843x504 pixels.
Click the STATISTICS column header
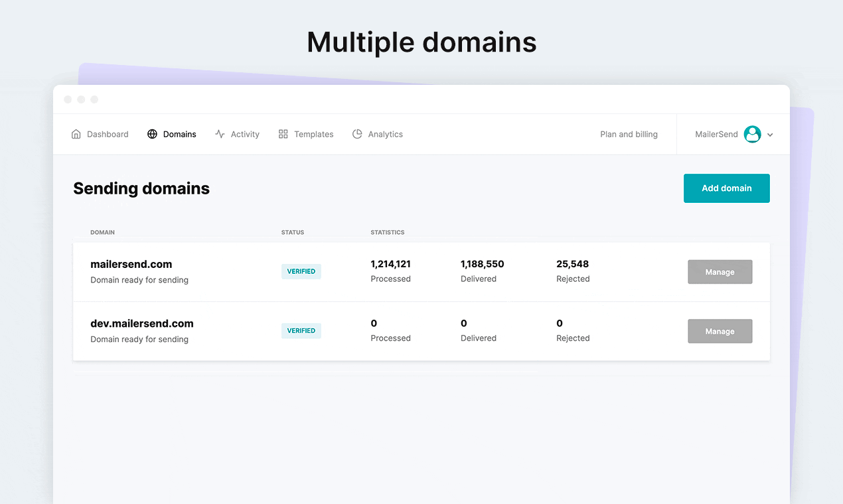(x=388, y=233)
